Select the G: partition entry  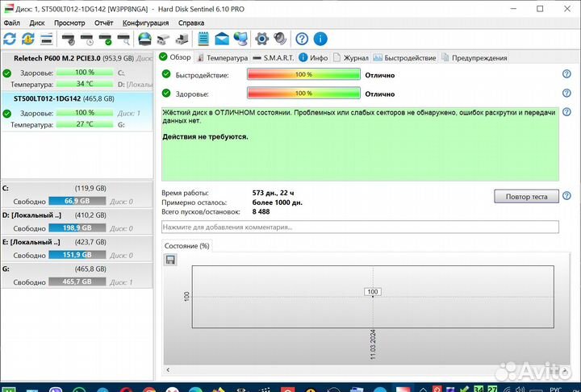tap(77, 275)
